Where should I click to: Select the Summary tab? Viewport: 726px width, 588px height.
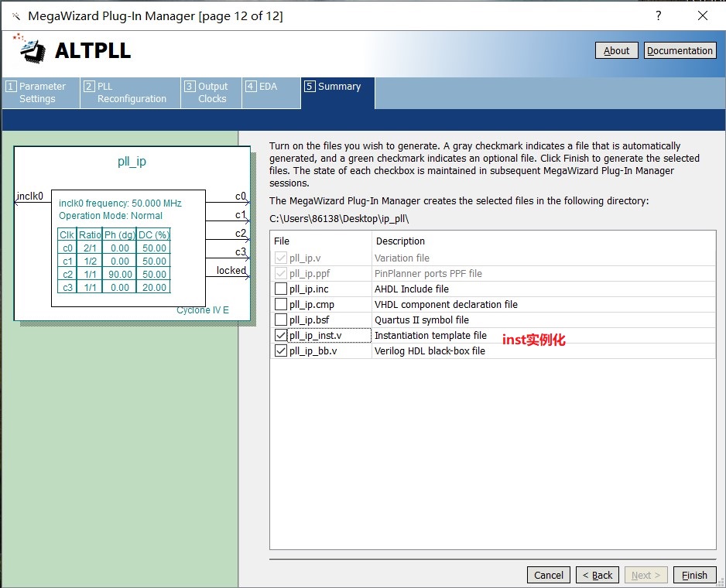(x=337, y=93)
